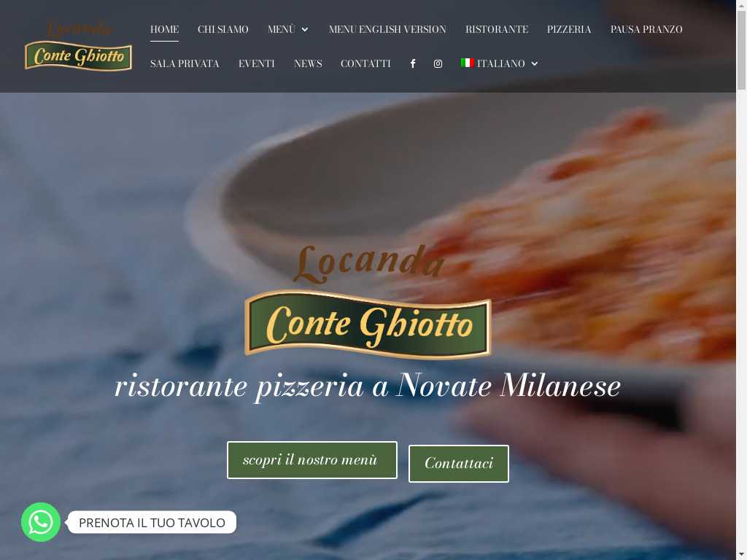The width and height of the screenshot is (747, 560).
Task: Open MENU ENGLISH VERSION
Action: click(x=387, y=29)
